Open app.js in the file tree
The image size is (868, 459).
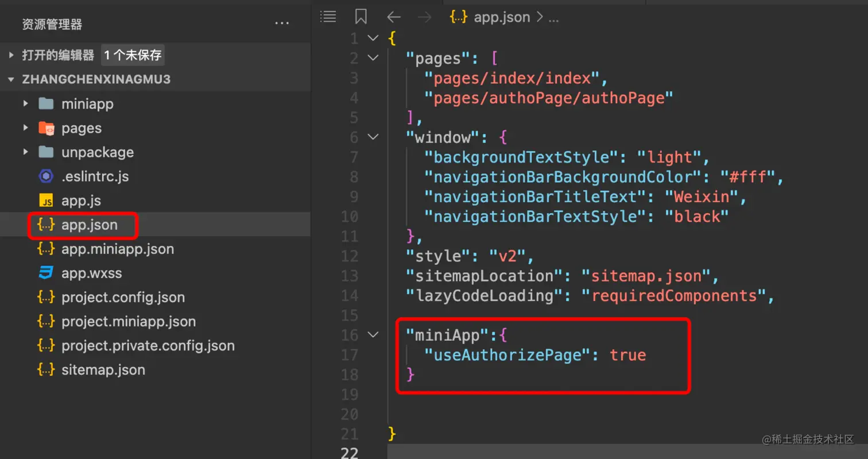coord(81,200)
